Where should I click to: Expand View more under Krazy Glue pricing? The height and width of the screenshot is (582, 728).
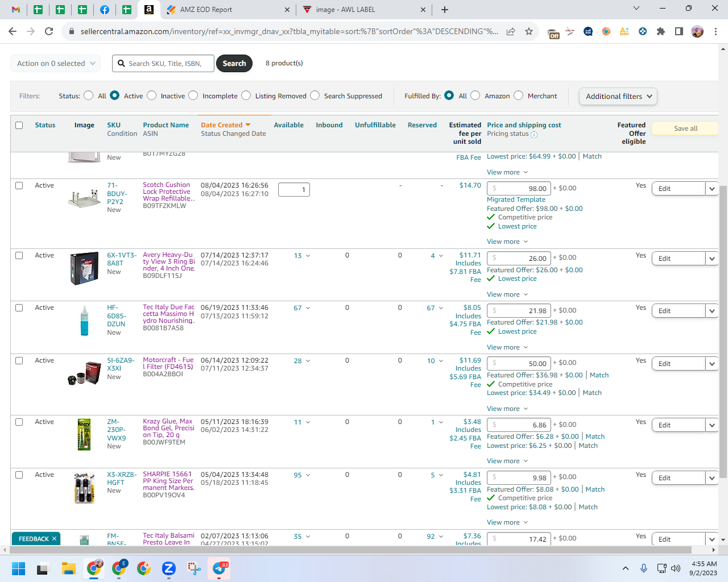[507, 461]
